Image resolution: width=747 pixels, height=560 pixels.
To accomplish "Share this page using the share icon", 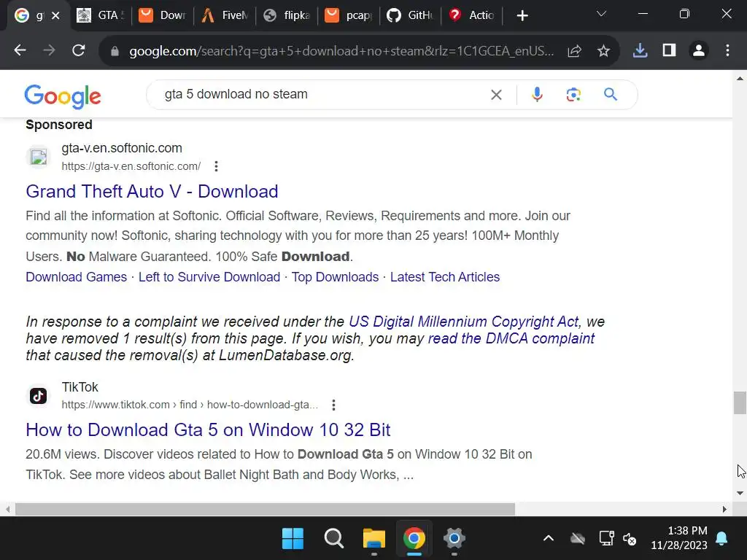I will click(575, 51).
